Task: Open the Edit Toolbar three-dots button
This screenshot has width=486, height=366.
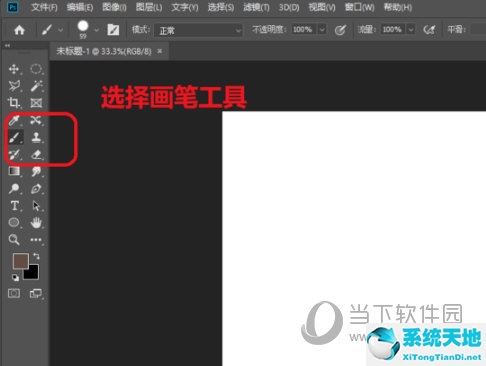Action: pos(36,239)
